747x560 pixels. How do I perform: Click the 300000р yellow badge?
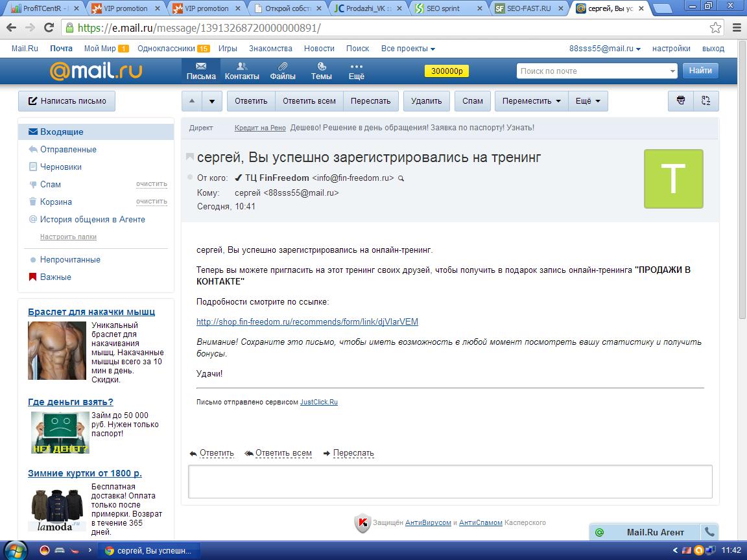point(447,71)
